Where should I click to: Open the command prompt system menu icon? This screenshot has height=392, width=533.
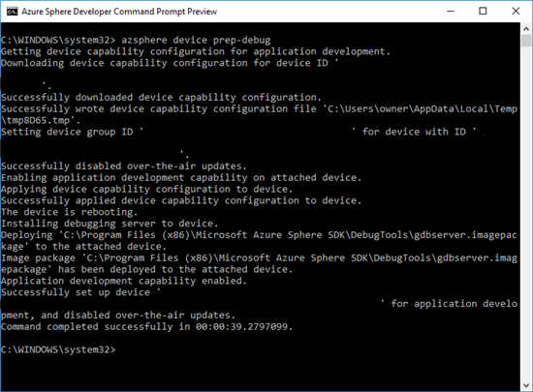pos(13,12)
